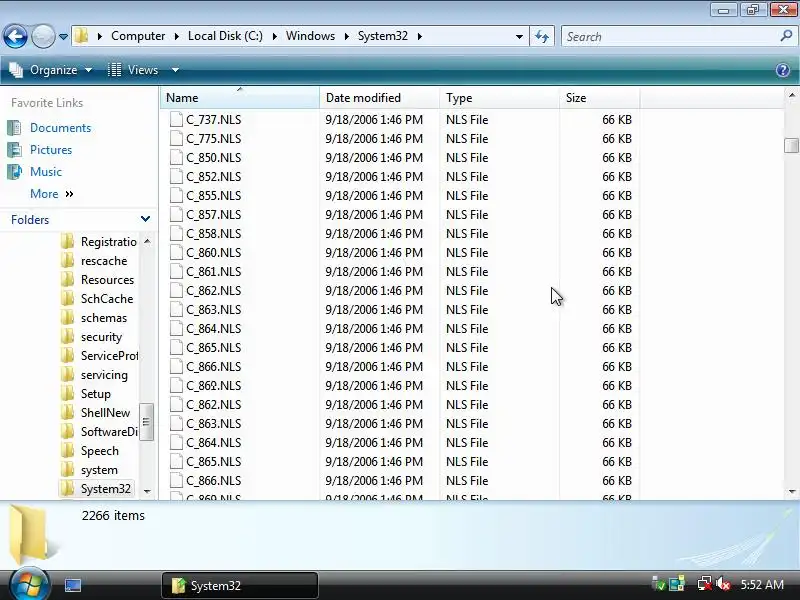Click the ShellNew folder icon

67,413
